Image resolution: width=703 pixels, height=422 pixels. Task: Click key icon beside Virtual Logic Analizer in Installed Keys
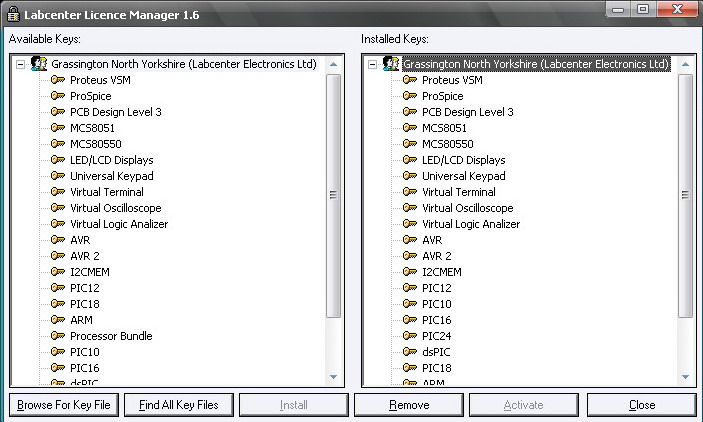click(410, 224)
